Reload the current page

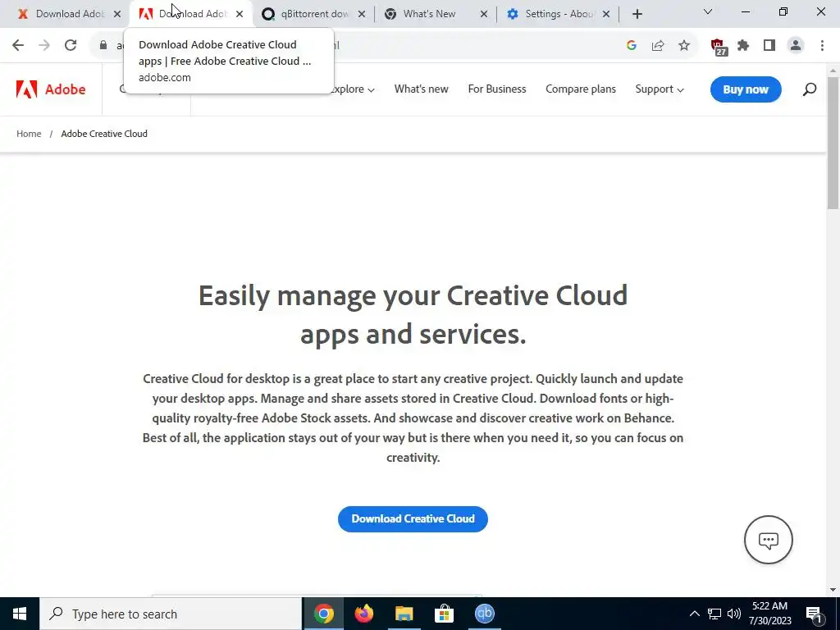point(71,45)
